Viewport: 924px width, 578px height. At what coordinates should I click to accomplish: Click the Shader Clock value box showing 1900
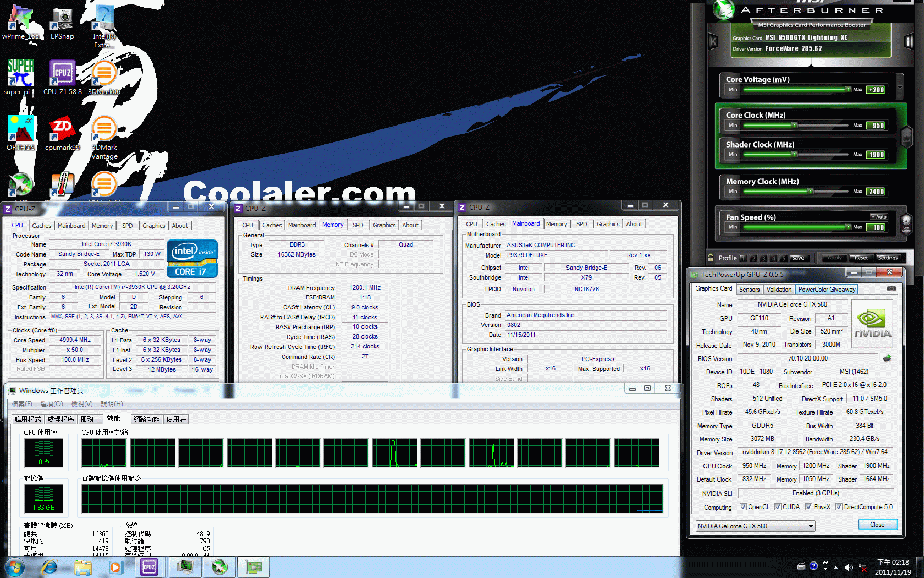pyautogui.click(x=876, y=155)
